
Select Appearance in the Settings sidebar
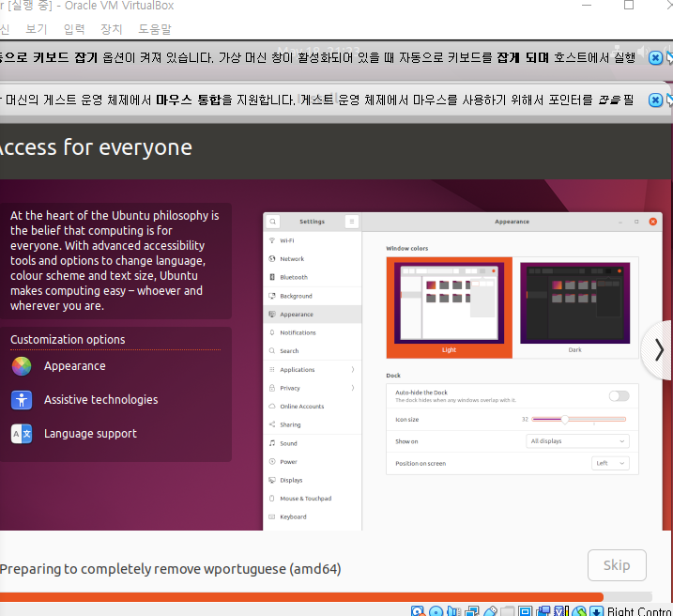pos(312,315)
